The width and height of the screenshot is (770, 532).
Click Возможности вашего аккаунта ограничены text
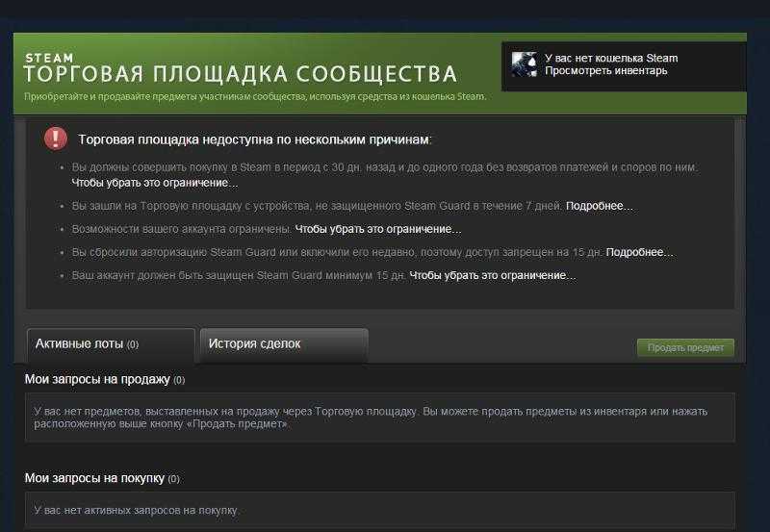tap(182, 229)
